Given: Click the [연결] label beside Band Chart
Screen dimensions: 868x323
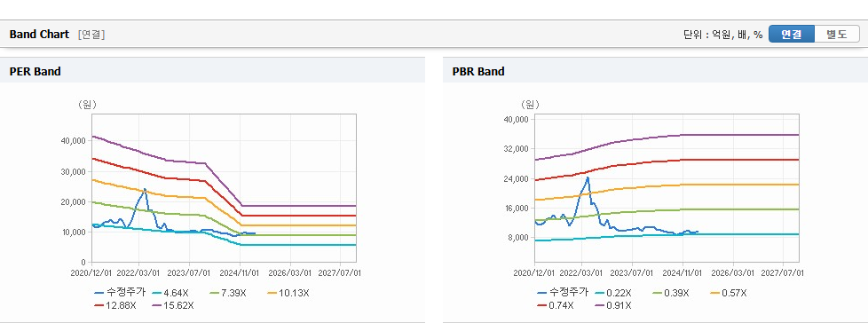Looking at the screenshot, I should [x=91, y=35].
